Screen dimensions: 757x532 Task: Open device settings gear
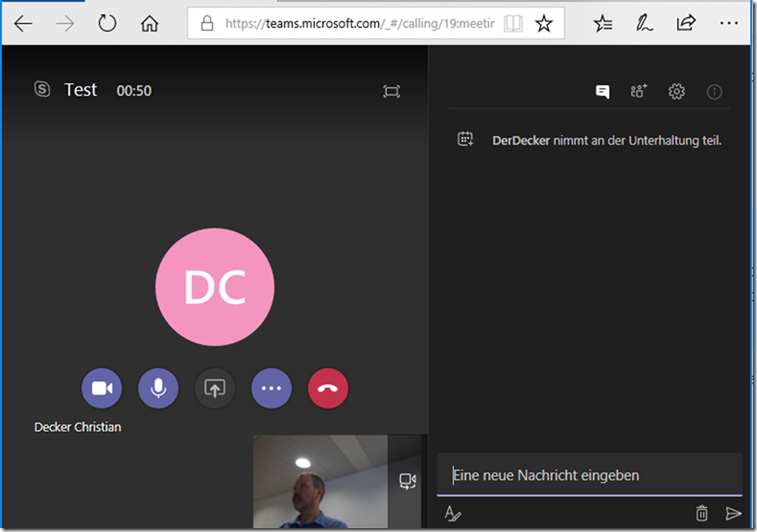(676, 91)
